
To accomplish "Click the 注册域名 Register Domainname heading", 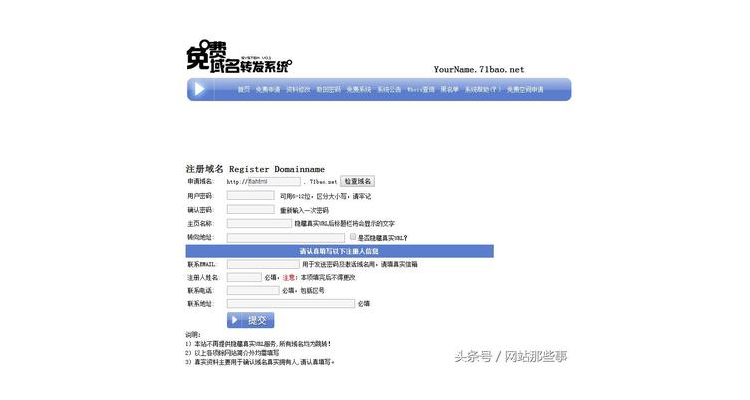I will pyautogui.click(x=255, y=169).
